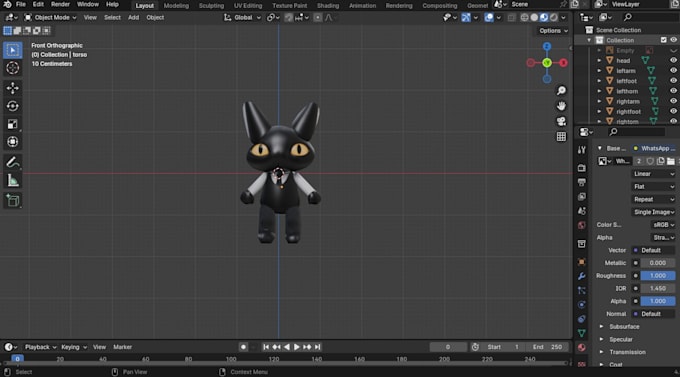The width and height of the screenshot is (680, 377).
Task: Open the File menu
Action: [x=20, y=4]
